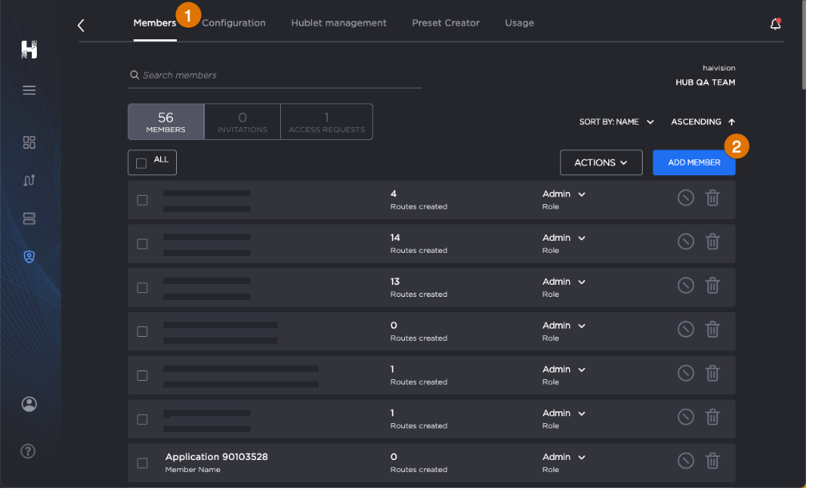Check the ALL members checkbox

tap(142, 163)
